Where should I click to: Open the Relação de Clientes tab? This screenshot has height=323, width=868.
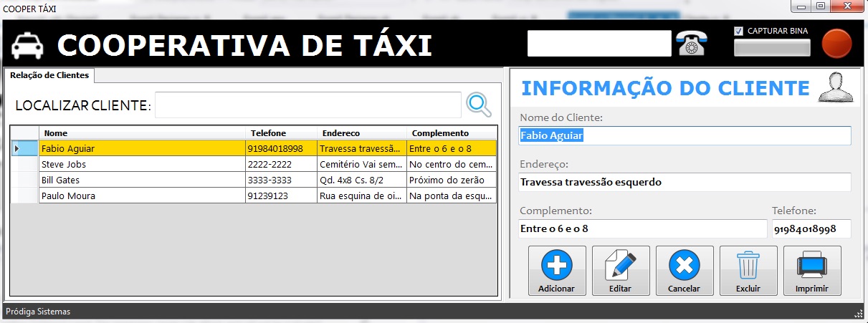[x=49, y=74]
